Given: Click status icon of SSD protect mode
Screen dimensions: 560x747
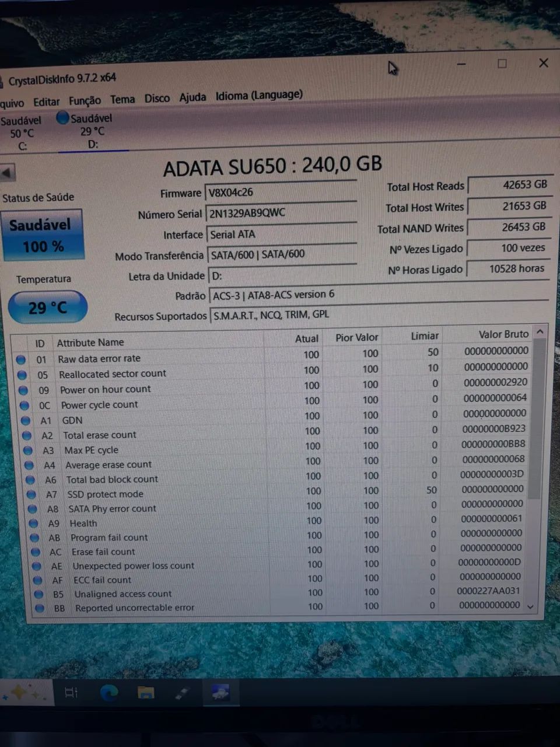Looking at the screenshot, I should pos(32,494).
